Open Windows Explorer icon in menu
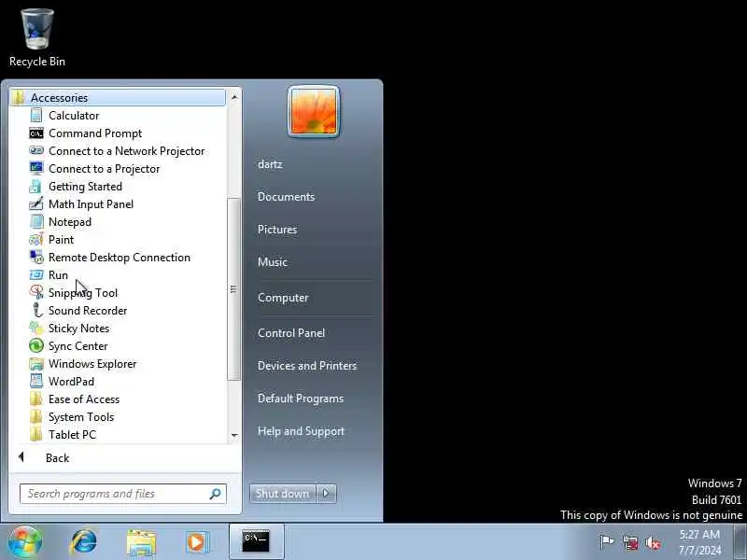Screen dimensions: 747x560 36,364
